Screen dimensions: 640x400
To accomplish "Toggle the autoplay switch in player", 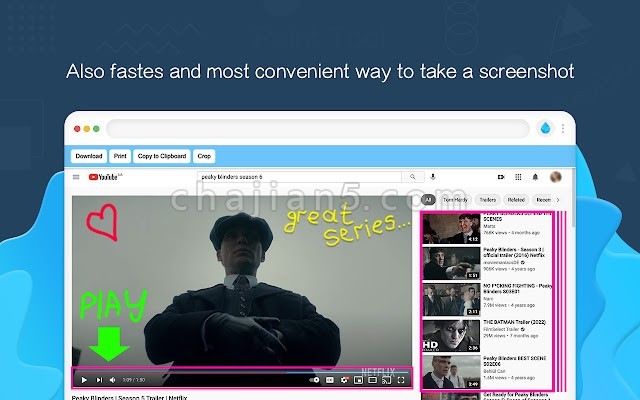I will point(314,380).
